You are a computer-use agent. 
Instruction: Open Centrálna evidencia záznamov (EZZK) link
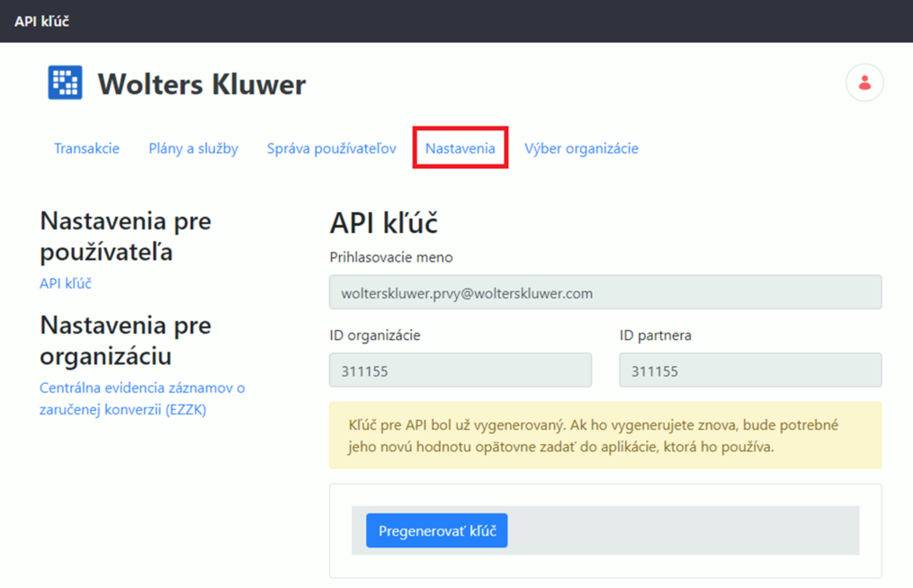tap(141, 398)
